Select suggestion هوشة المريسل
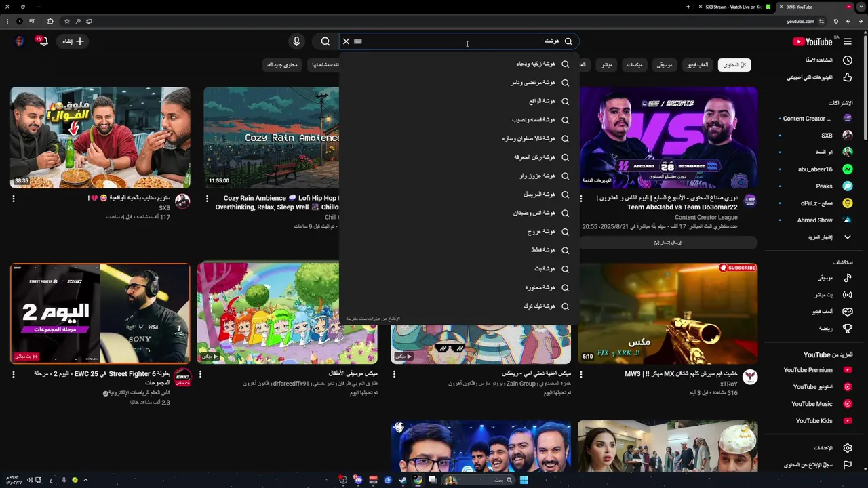This screenshot has width=868, height=488. click(x=460, y=195)
